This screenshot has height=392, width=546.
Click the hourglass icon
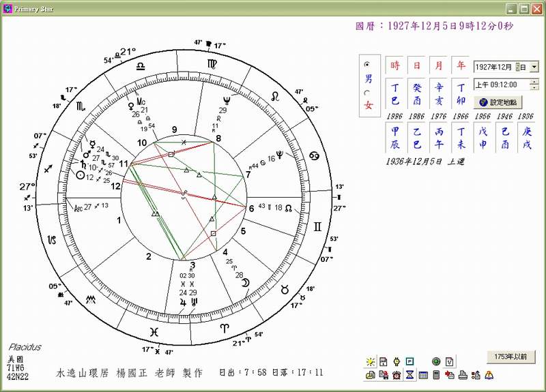[409, 375]
